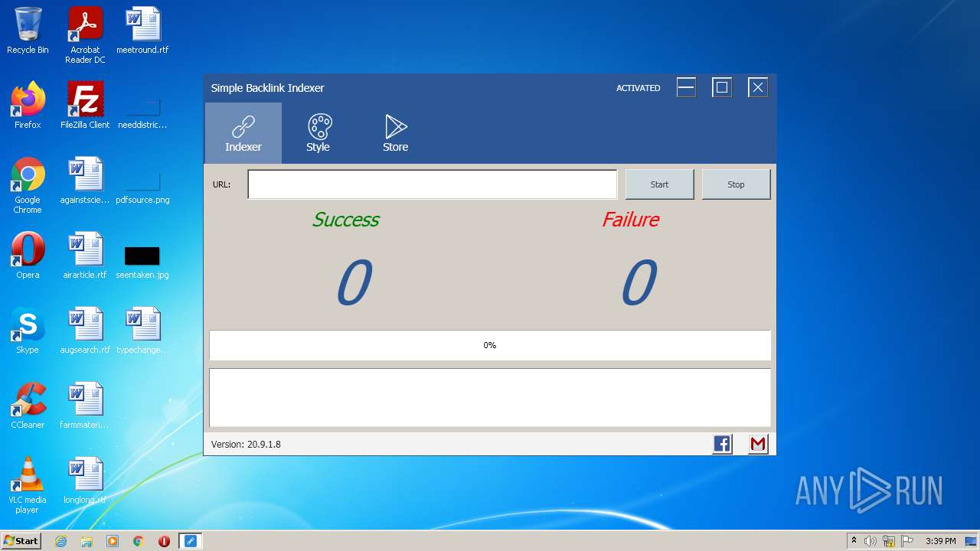Viewport: 980px width, 551px height.
Task: Open FileZilla Client shortcut
Action: [85, 106]
